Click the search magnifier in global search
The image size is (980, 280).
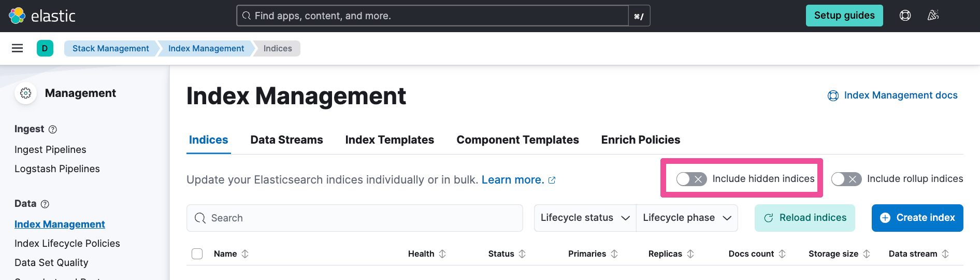247,16
